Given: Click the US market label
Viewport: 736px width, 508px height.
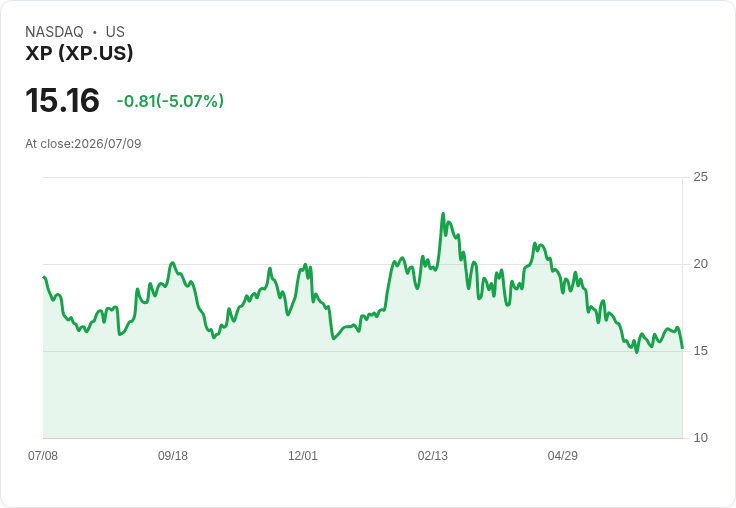Looking at the screenshot, I should pos(115,32).
